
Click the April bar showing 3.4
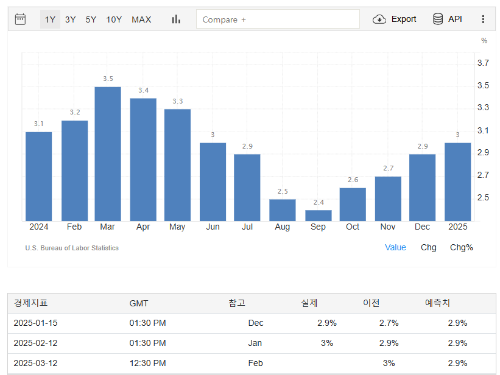tap(143, 159)
